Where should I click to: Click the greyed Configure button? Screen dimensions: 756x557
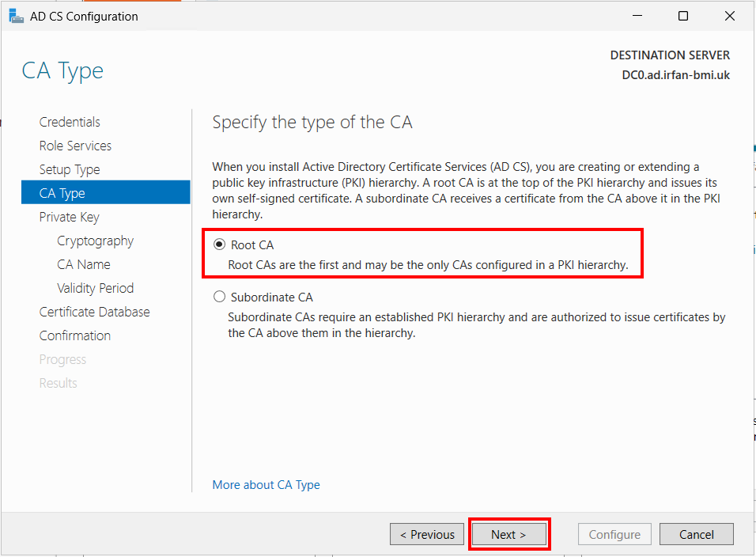[614, 534]
